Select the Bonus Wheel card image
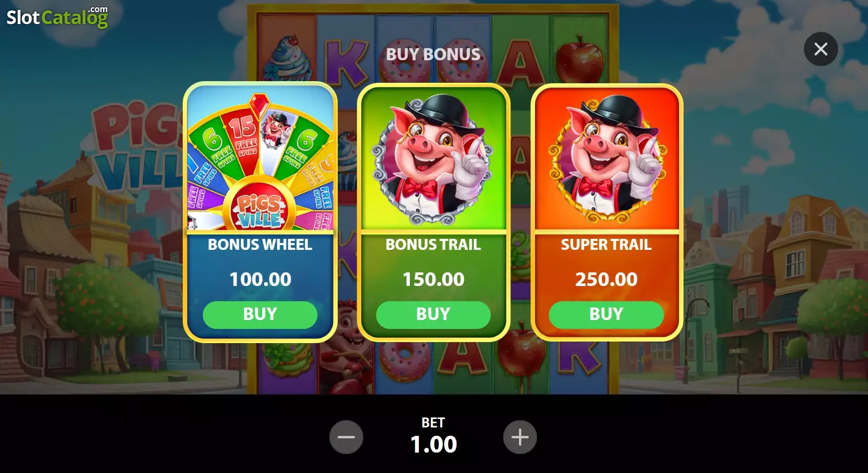 [260, 158]
